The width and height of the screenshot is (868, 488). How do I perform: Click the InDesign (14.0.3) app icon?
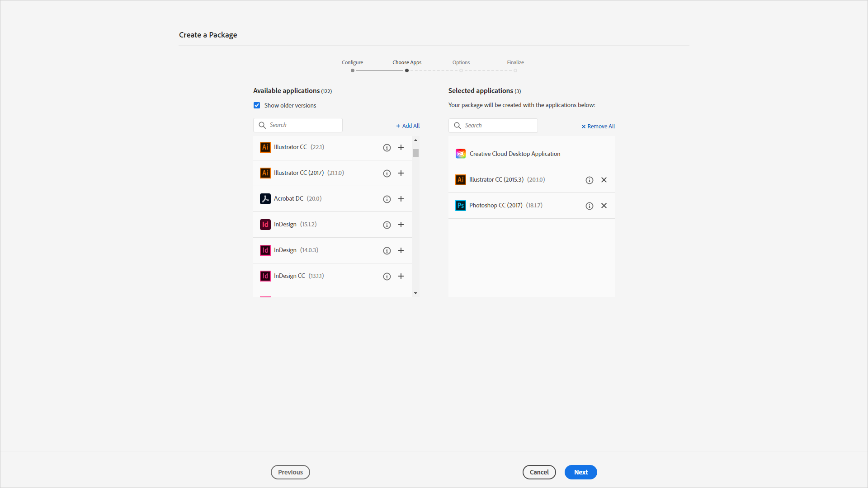pos(265,250)
